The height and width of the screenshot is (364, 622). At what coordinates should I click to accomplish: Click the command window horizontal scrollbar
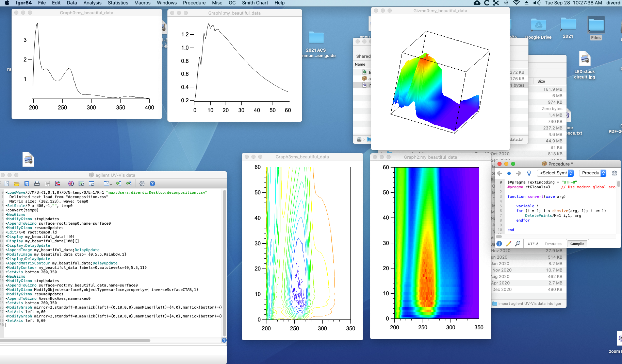75,340
